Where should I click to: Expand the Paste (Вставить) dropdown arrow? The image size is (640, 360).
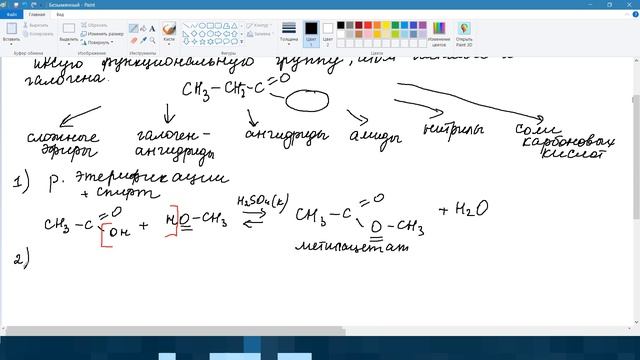click(x=11, y=44)
